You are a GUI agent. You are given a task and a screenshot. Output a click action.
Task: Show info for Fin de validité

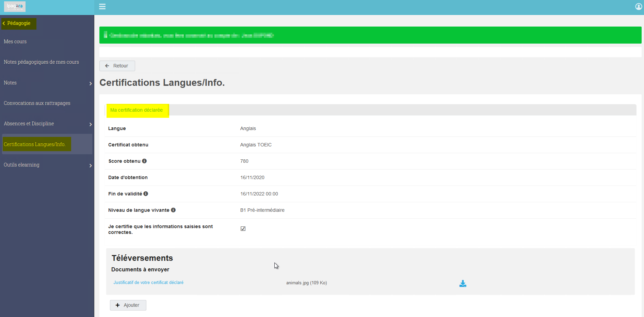146,194
